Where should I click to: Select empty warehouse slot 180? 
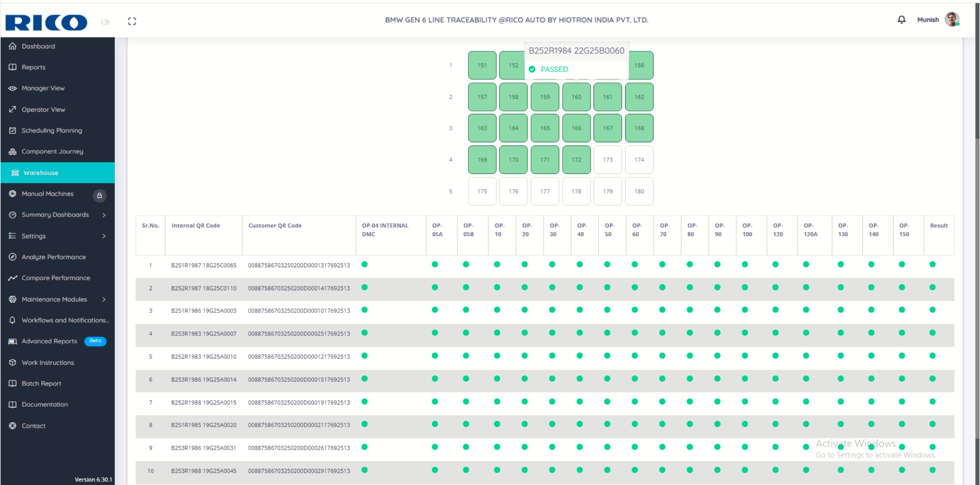pyautogui.click(x=639, y=192)
